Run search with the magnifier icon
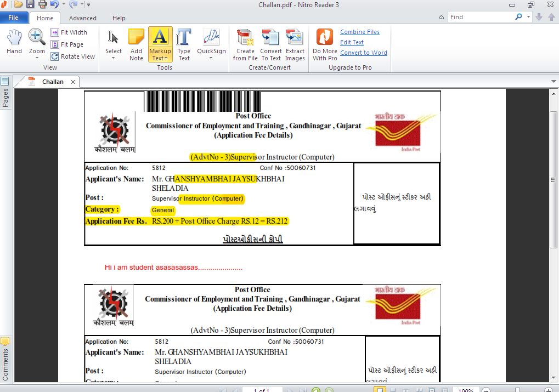This screenshot has height=392, width=559. [x=519, y=17]
